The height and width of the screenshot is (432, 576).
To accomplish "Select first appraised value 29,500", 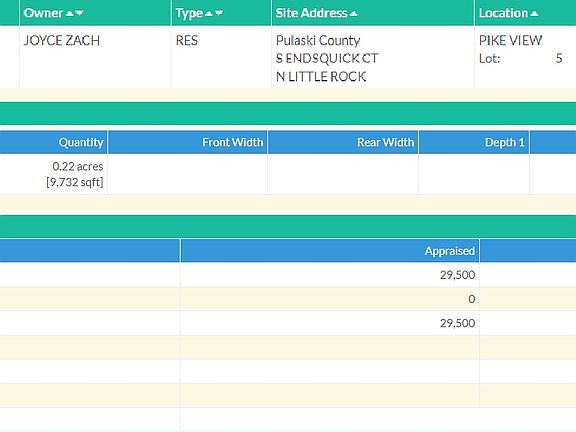I will click(457, 275).
